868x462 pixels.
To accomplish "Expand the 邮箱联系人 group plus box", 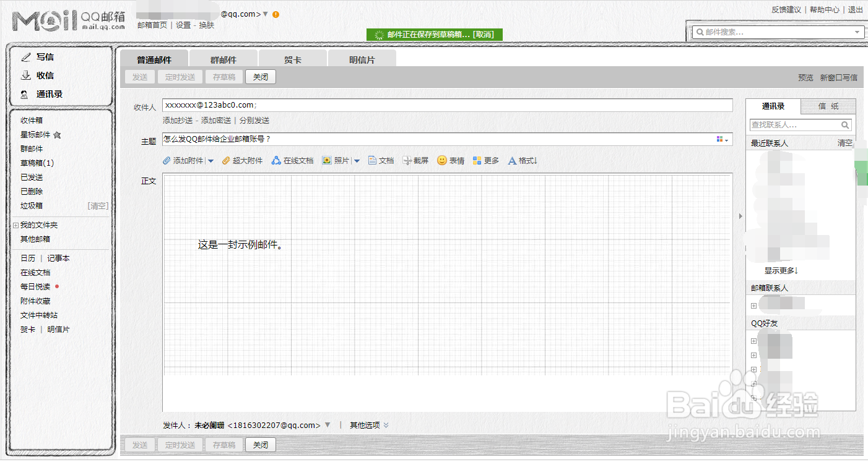I will click(753, 306).
